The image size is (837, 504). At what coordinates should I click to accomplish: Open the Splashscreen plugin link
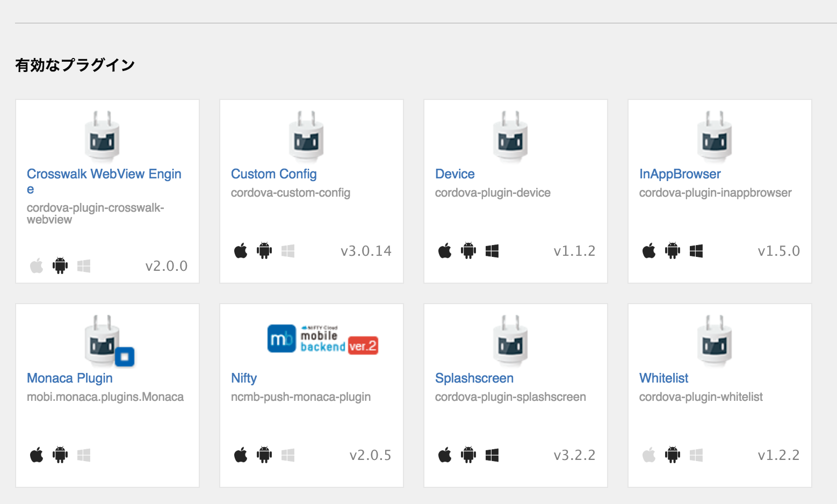coord(474,378)
